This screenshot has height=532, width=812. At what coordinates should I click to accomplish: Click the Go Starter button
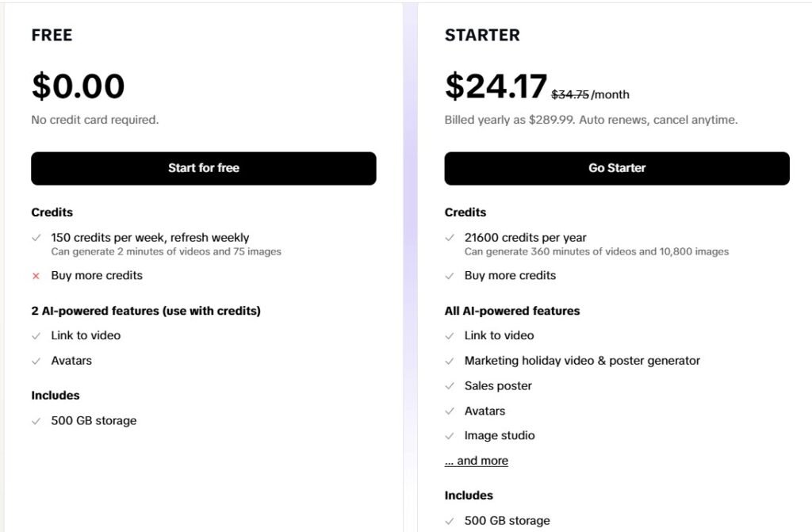coord(617,168)
